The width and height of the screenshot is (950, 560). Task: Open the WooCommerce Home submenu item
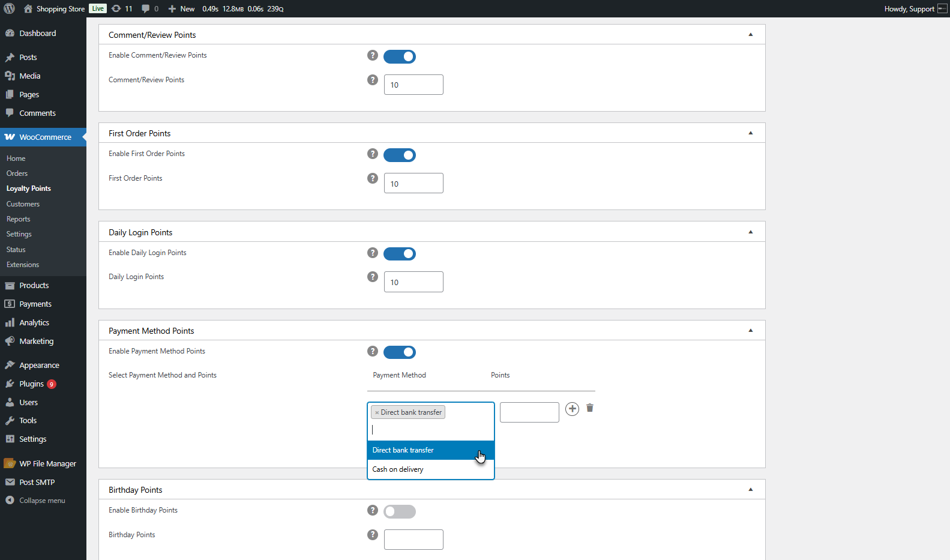click(16, 158)
